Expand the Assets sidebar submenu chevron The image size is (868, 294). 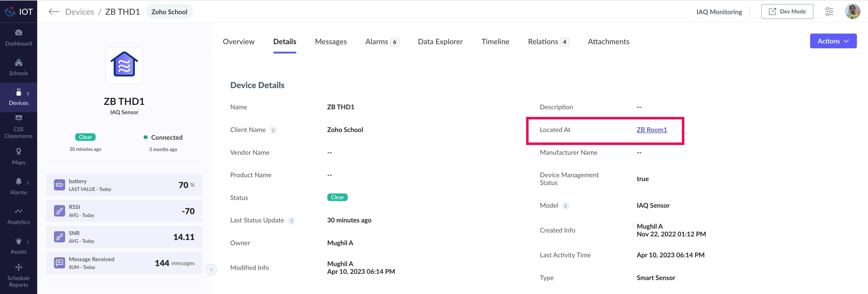[28, 242]
